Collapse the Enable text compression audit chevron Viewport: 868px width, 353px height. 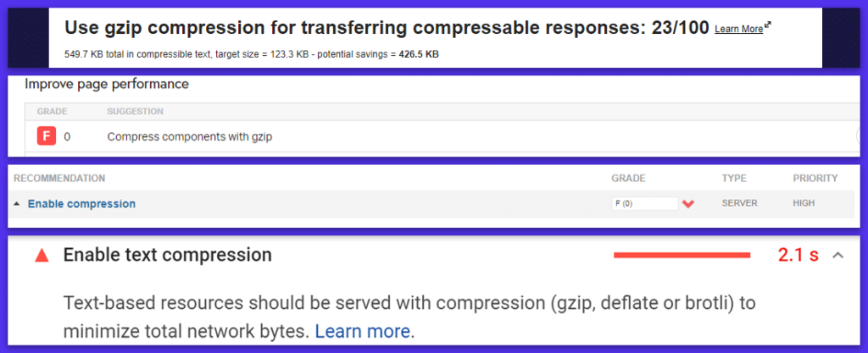pyautogui.click(x=838, y=255)
